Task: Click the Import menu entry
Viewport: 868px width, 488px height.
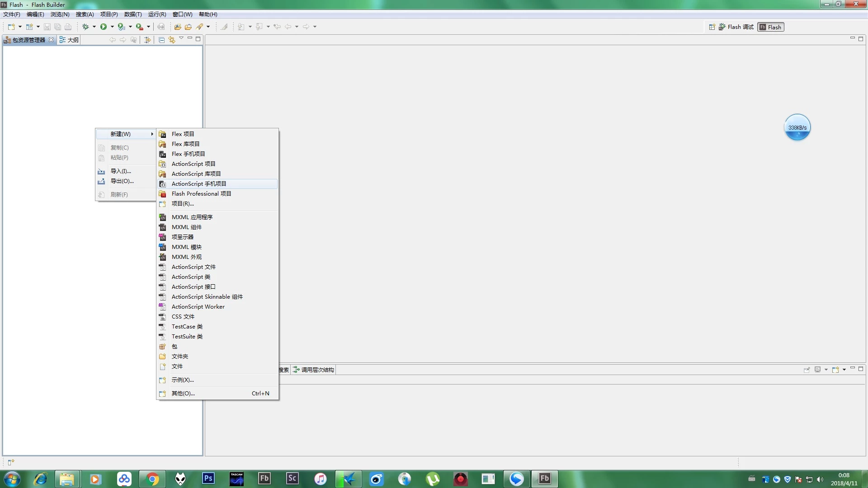Action: click(x=121, y=171)
